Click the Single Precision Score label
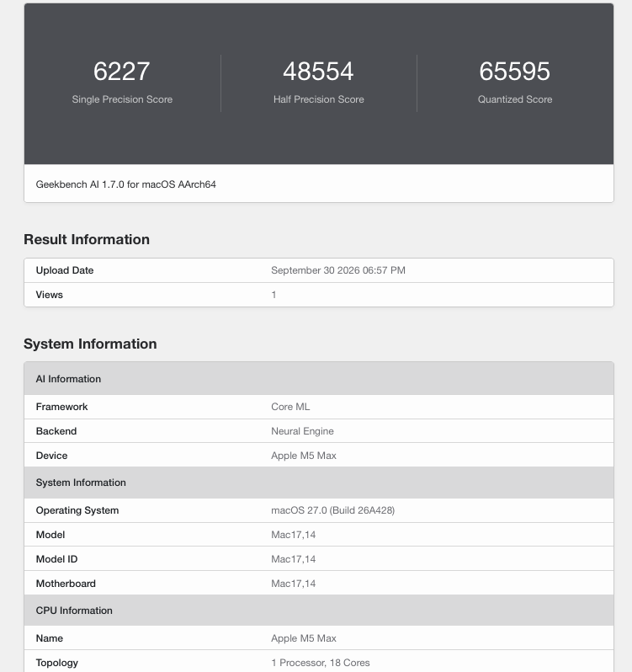 point(122,99)
